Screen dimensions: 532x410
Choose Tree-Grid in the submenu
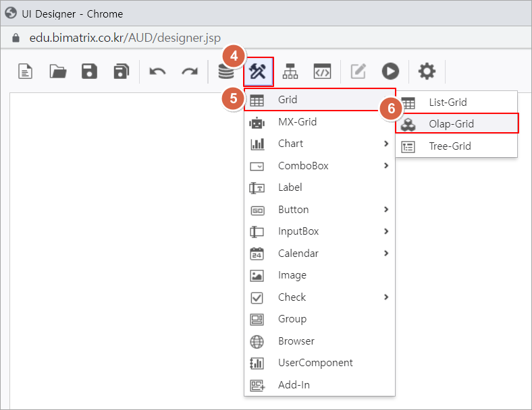click(450, 146)
